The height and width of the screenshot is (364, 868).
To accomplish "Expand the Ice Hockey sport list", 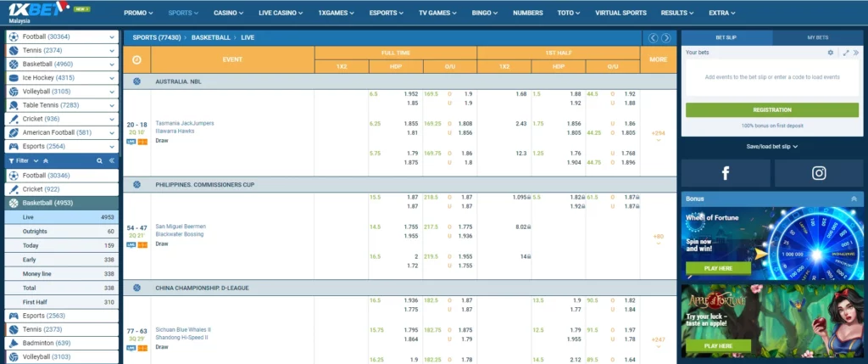I will coord(112,78).
